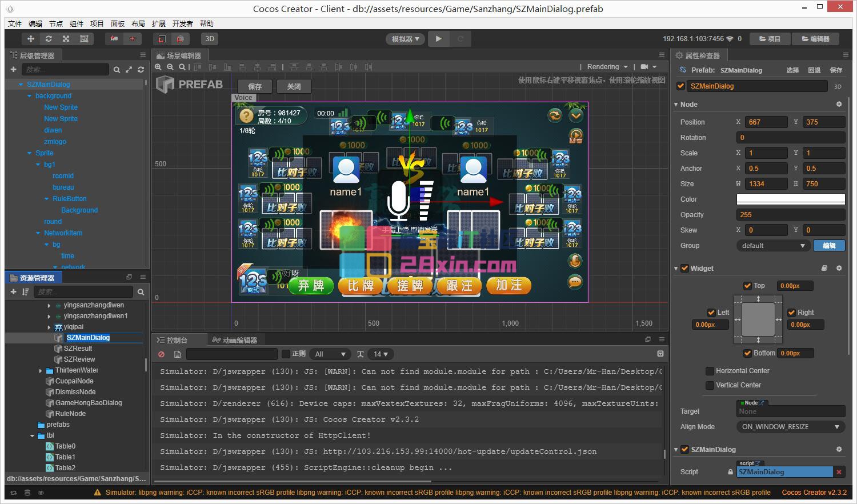Click the 关闭 button in scene editor

coord(294,87)
